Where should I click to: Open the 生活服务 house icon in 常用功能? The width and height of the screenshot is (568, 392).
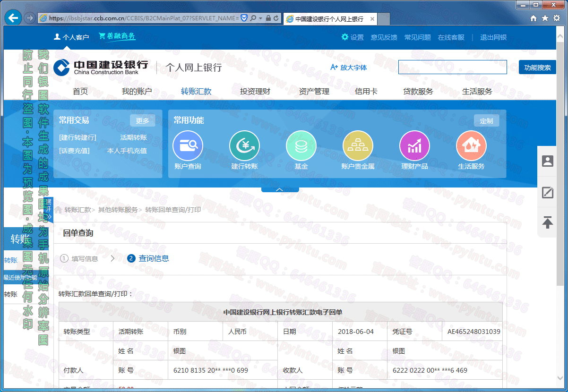pos(471,145)
